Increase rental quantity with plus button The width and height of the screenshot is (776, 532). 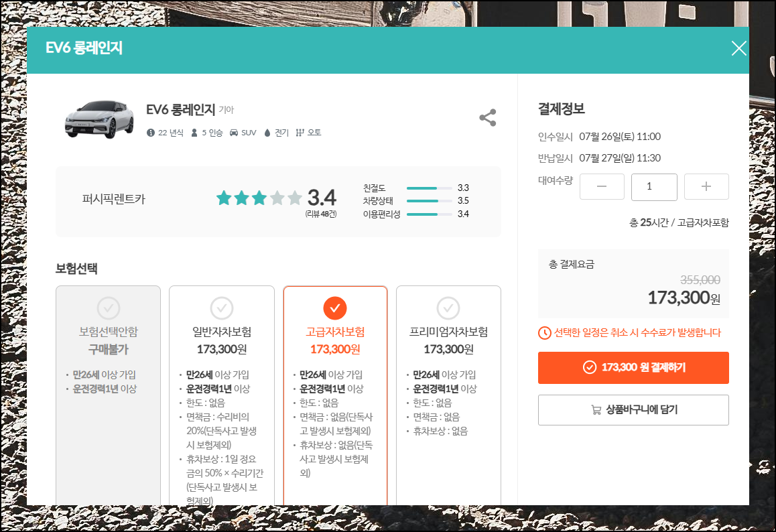(x=706, y=186)
